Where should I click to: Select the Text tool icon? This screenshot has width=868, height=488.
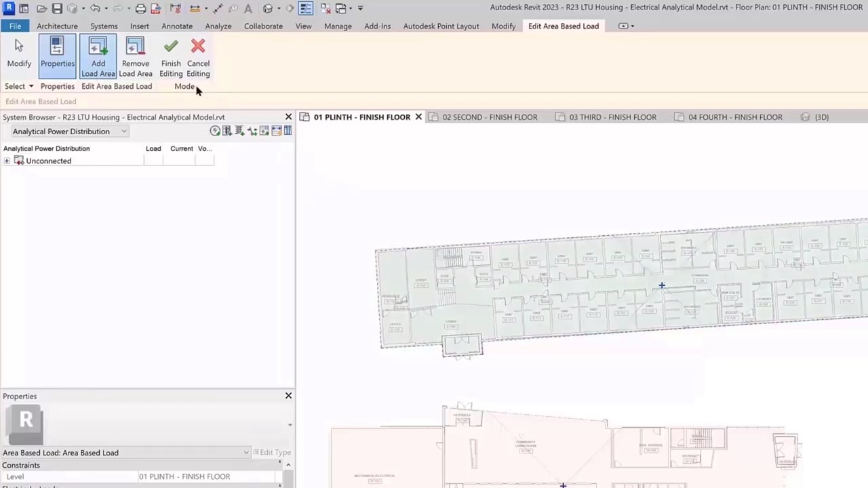248,8
